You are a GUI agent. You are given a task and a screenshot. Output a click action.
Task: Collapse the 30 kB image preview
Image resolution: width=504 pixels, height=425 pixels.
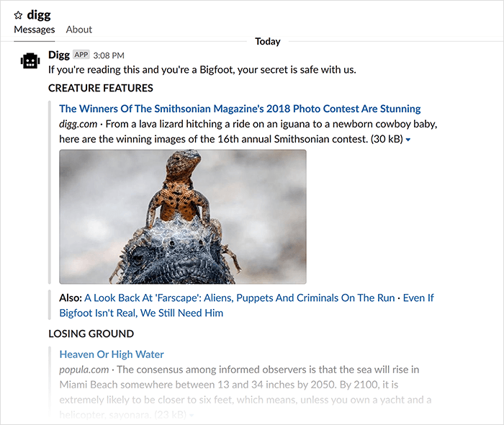pyautogui.click(x=408, y=140)
